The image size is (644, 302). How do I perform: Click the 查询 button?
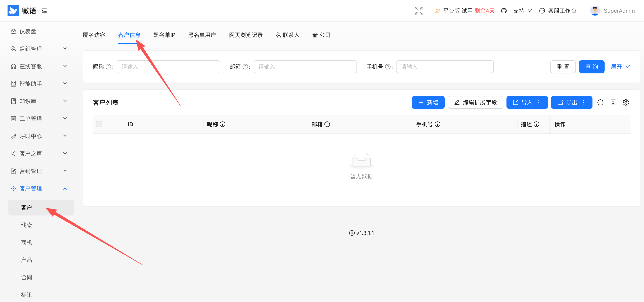[x=591, y=67]
